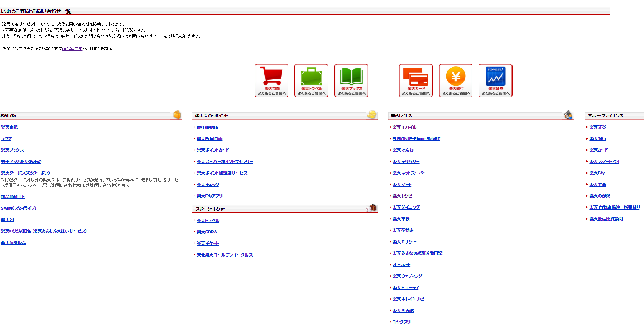Open the 楽天不動産 link
The width and height of the screenshot is (644, 336).
click(x=403, y=230)
